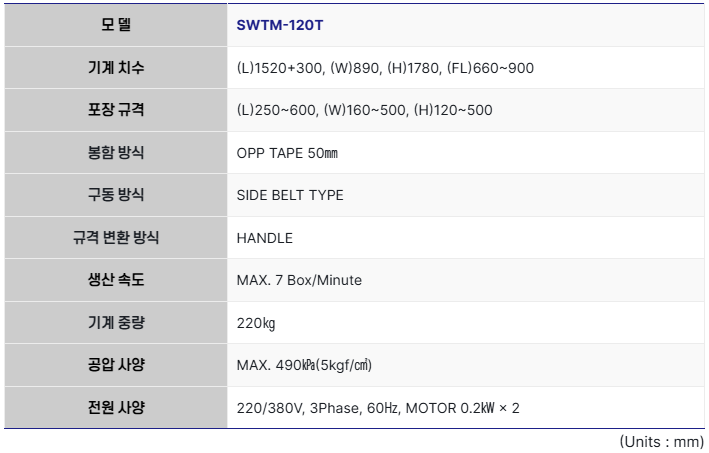Click the packaging size value starting (L)250~600
Screen dimensions: 709x453
pyautogui.click(x=364, y=110)
